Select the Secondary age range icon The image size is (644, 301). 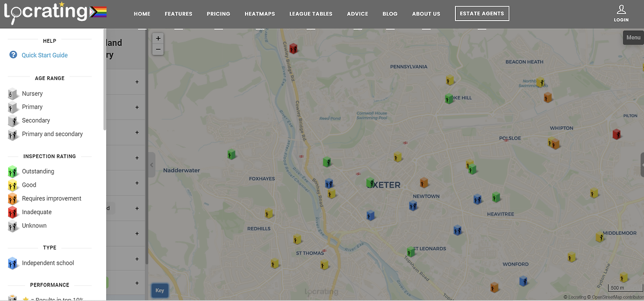click(13, 120)
